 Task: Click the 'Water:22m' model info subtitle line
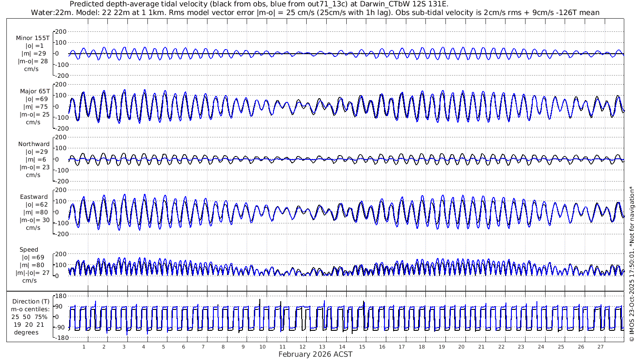(x=315, y=12)
